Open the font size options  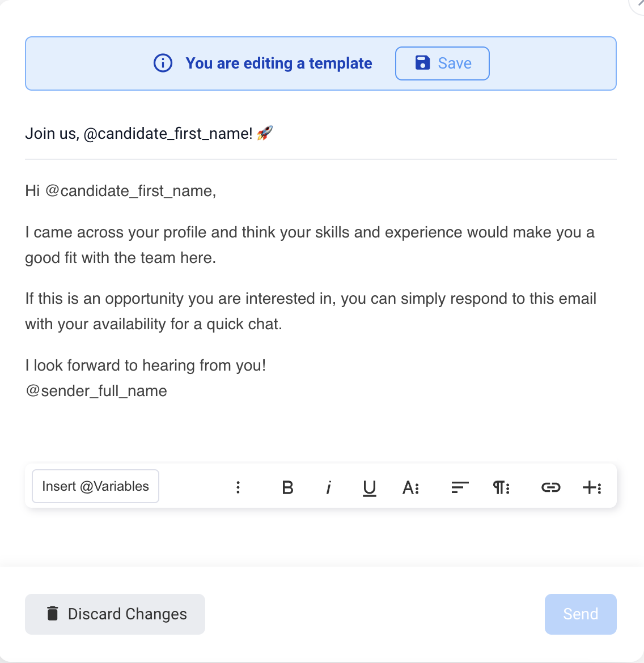pos(410,487)
